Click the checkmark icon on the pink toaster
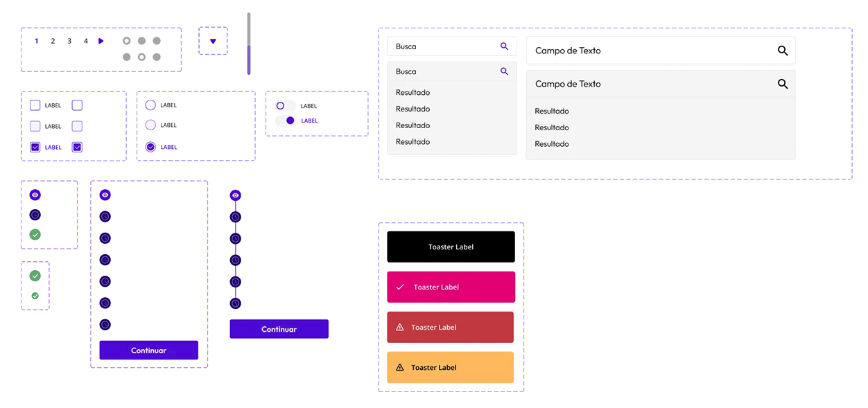Image resolution: width=868 pixels, height=408 pixels. click(399, 287)
